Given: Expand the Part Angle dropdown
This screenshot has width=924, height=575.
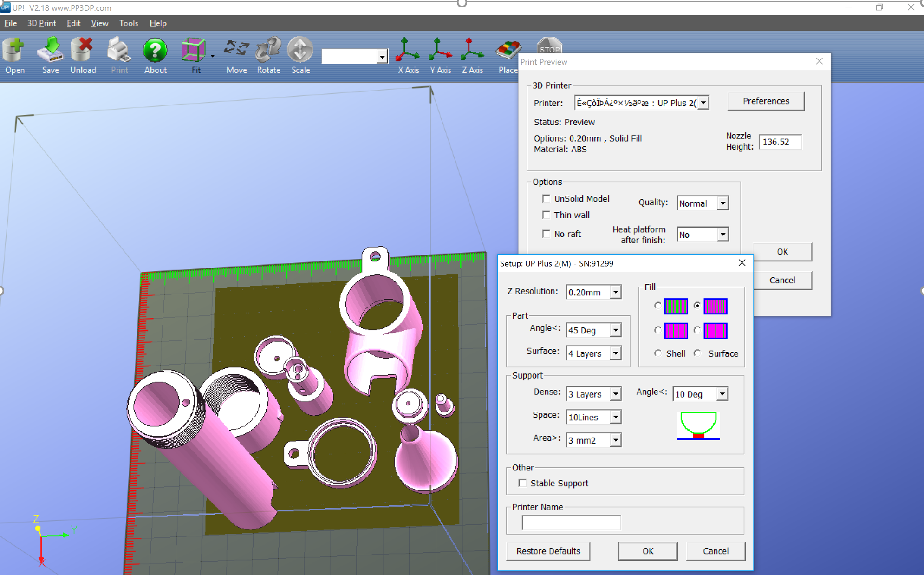Looking at the screenshot, I should (615, 330).
